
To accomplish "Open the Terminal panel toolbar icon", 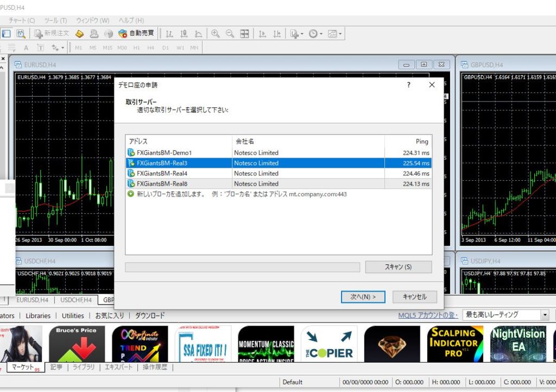I will [7, 34].
